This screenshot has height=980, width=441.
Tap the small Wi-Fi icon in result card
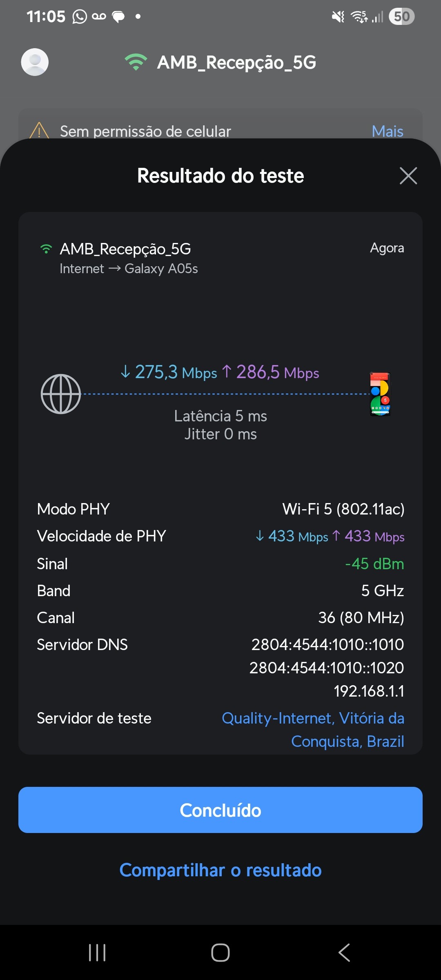pyautogui.click(x=46, y=249)
